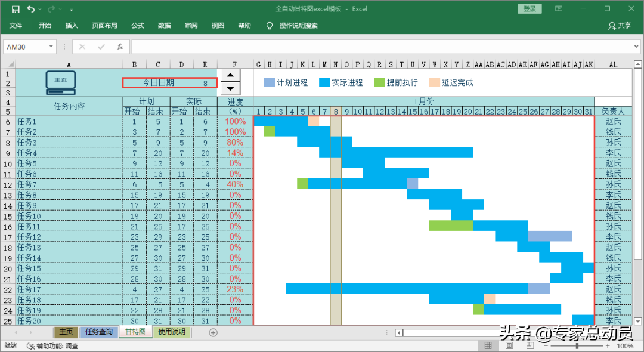The height and width of the screenshot is (352, 644).
Task: Click the 主页 computer monitor icon
Action: pyautogui.click(x=61, y=82)
